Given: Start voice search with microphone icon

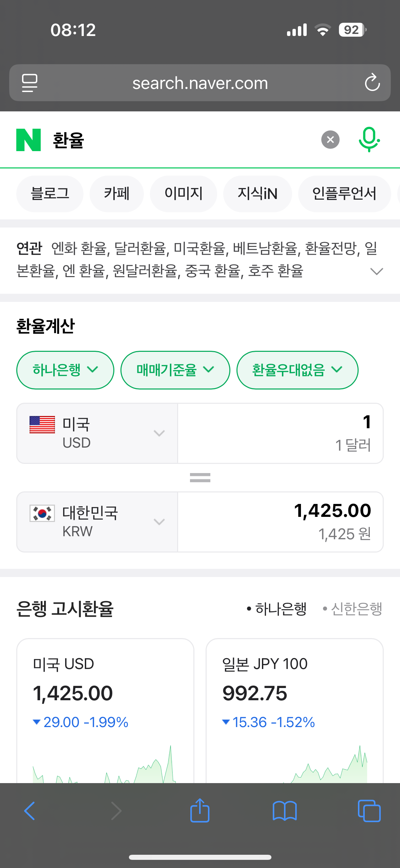Looking at the screenshot, I should tap(369, 140).
